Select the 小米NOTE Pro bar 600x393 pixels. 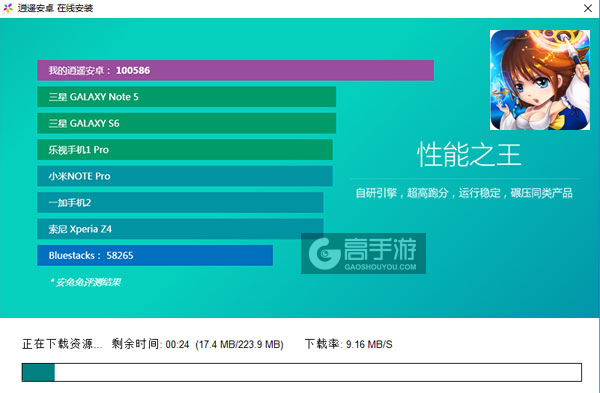pyautogui.click(x=185, y=176)
